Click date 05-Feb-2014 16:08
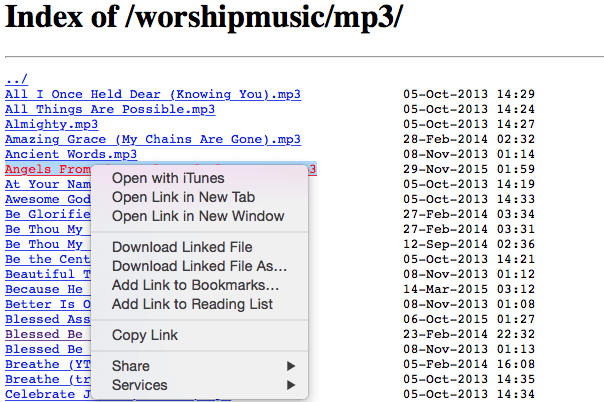This screenshot has width=604, height=402. click(469, 365)
